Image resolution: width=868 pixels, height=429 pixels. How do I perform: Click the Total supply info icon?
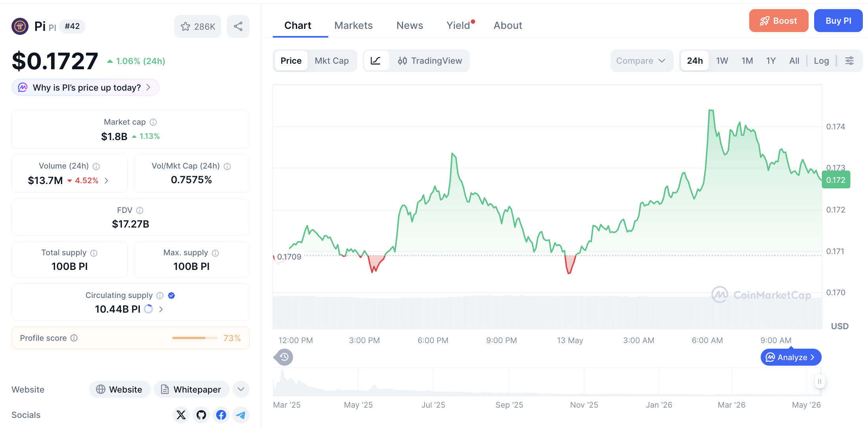(x=94, y=253)
